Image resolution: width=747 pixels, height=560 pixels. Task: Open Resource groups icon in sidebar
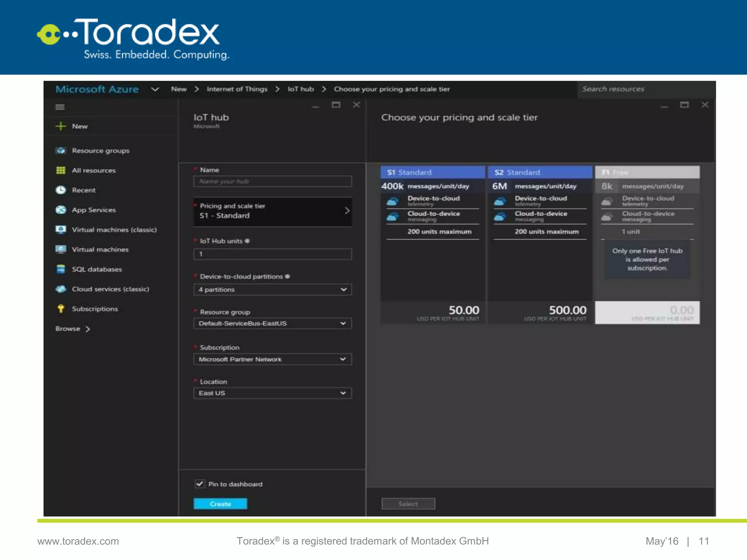61,151
